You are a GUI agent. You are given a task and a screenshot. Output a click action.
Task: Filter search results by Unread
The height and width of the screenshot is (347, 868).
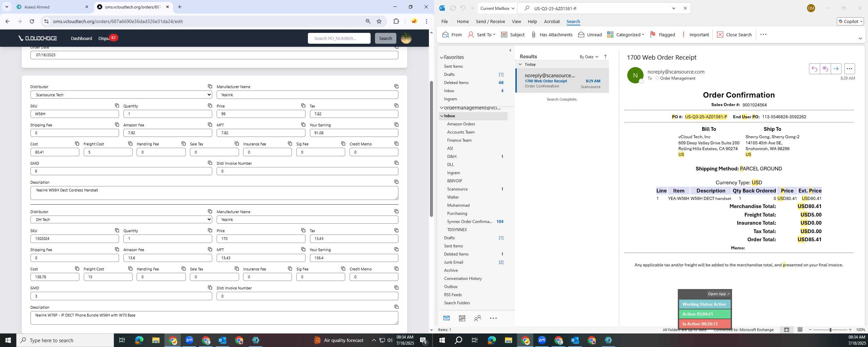[x=590, y=35]
